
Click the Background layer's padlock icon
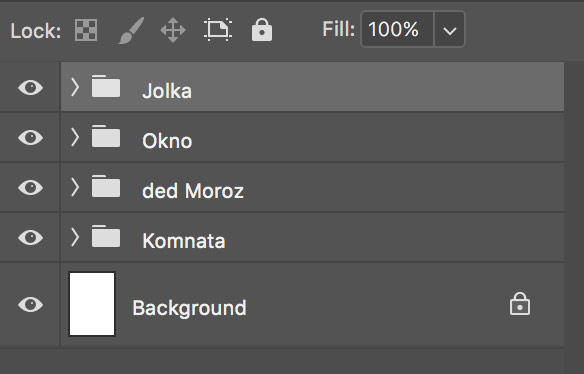pyautogui.click(x=520, y=304)
